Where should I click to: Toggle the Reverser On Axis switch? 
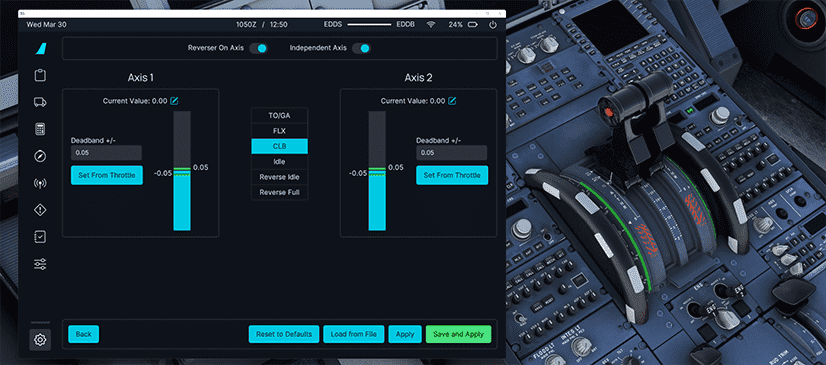click(258, 48)
